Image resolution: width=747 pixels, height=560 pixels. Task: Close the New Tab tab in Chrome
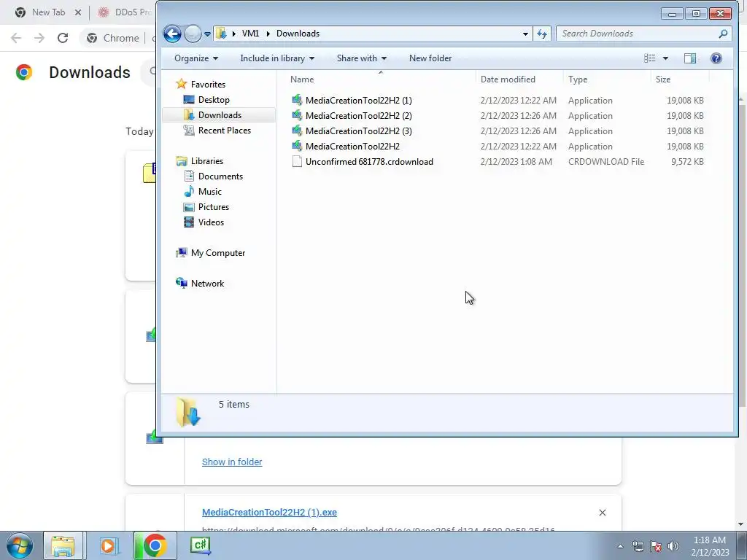coord(78,12)
